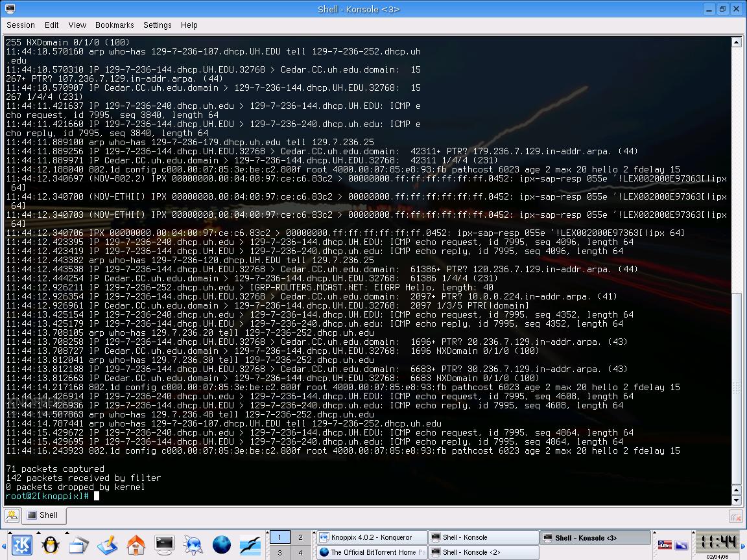Switch to virtual desktop 4
The image size is (747, 560).
pyautogui.click(x=300, y=552)
